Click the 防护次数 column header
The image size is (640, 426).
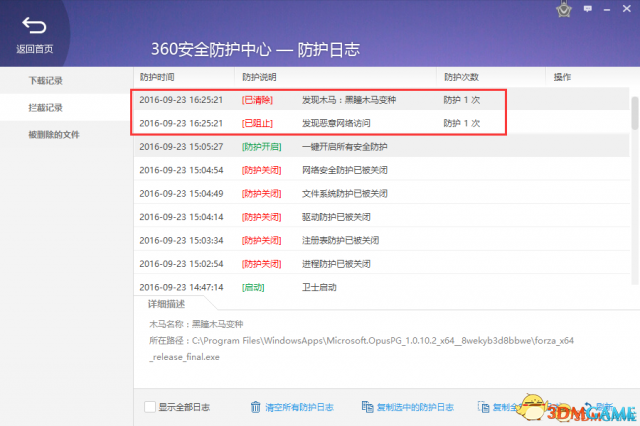pos(461,77)
